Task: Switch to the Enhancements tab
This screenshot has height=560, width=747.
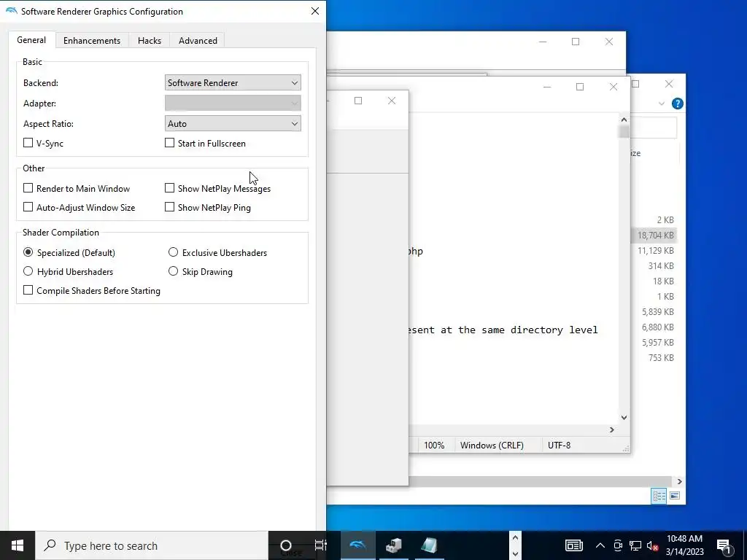Action: (x=92, y=41)
